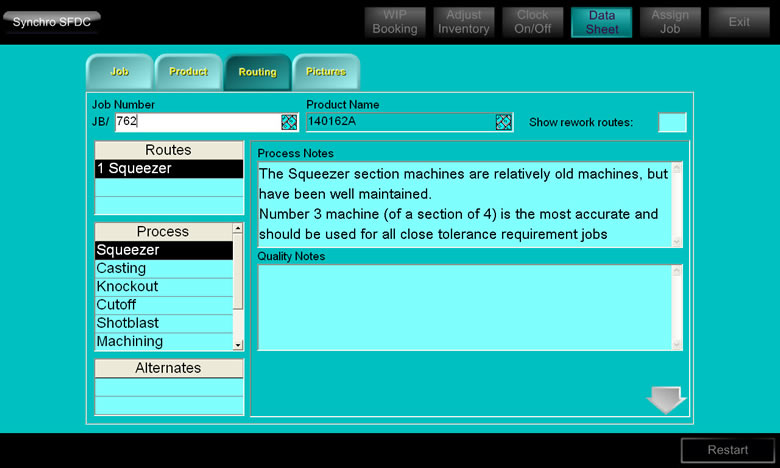The height and width of the screenshot is (468, 780).
Task: Click the Process list scroll down arrow
Action: 238,345
